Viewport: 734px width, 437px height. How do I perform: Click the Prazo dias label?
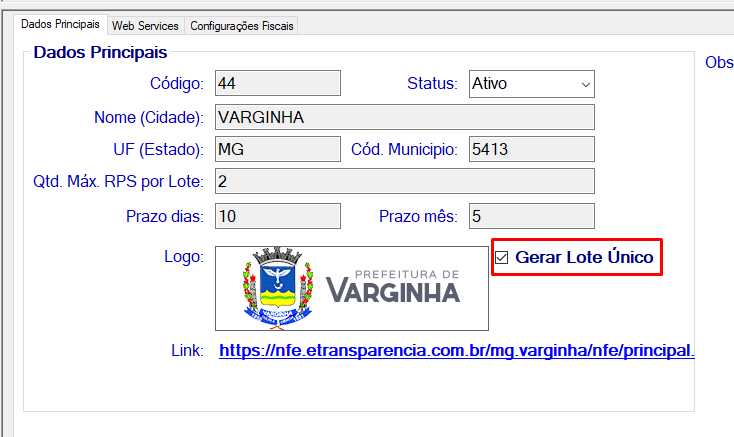point(165,216)
